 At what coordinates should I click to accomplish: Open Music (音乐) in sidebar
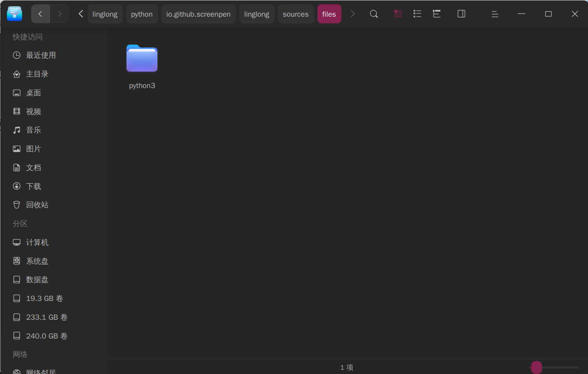pyautogui.click(x=53, y=130)
